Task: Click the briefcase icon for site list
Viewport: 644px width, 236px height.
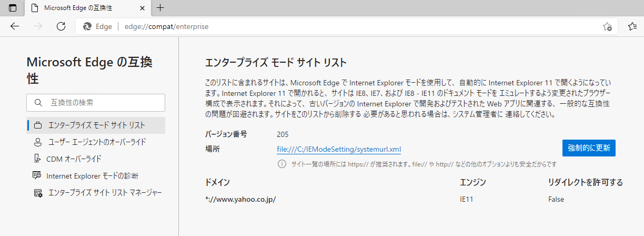Action: 38,125
